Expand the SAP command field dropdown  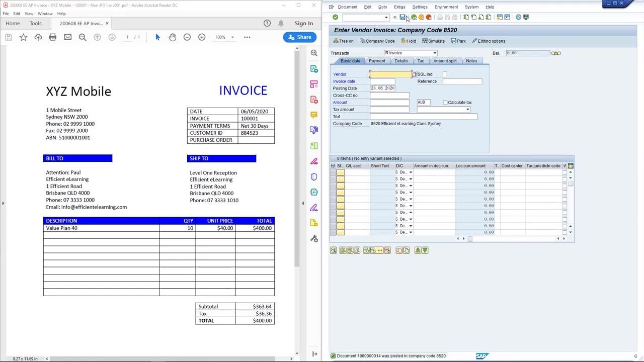(x=386, y=18)
